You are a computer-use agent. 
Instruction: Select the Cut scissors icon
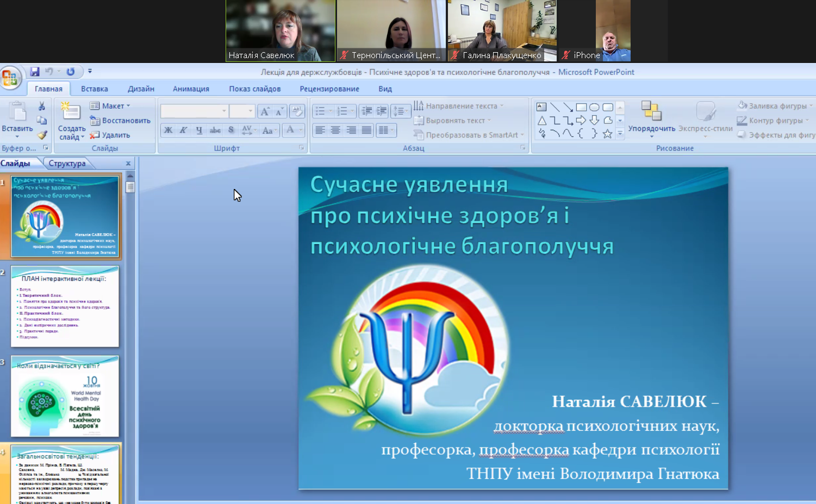tap(42, 106)
